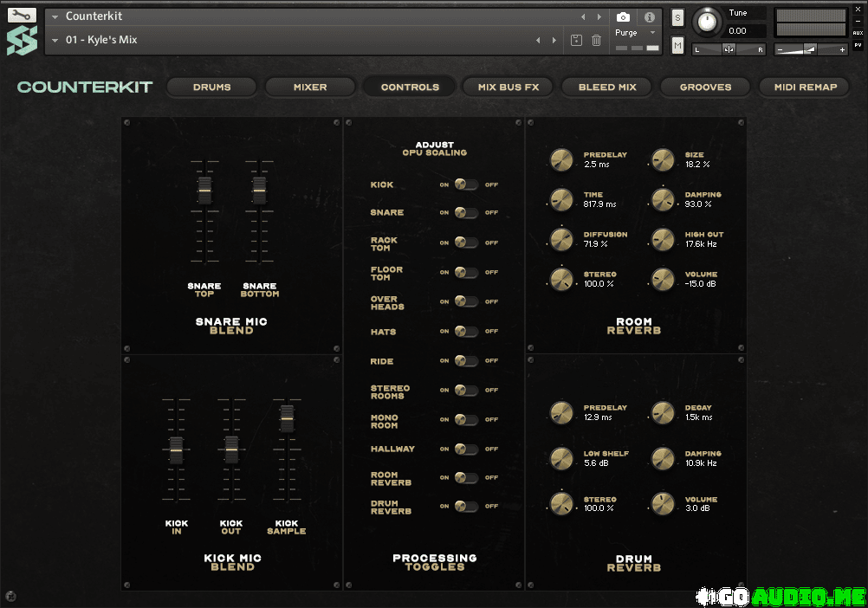Expand the Counterkit instrument dropdown
The image size is (868, 608).
(55, 16)
